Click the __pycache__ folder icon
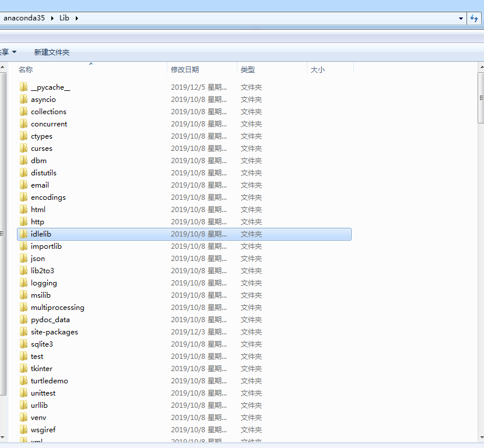This screenshot has height=448, width=484. click(x=23, y=87)
